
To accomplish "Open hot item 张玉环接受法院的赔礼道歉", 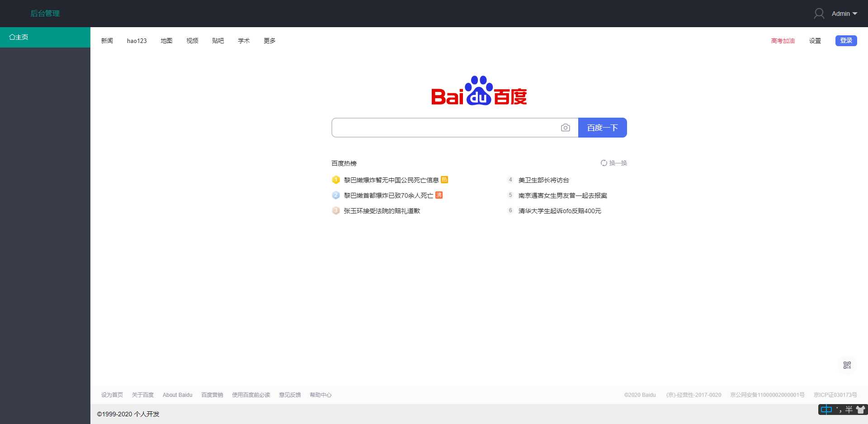I will coord(382,211).
